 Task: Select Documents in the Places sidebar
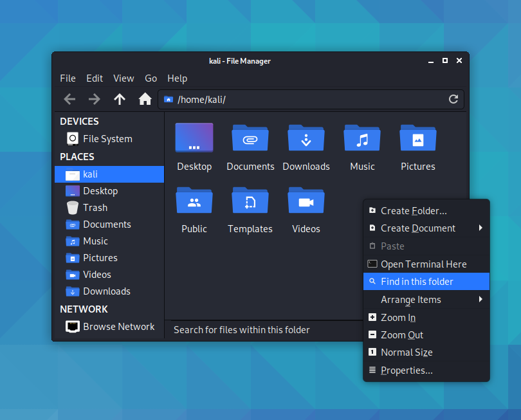point(109,224)
